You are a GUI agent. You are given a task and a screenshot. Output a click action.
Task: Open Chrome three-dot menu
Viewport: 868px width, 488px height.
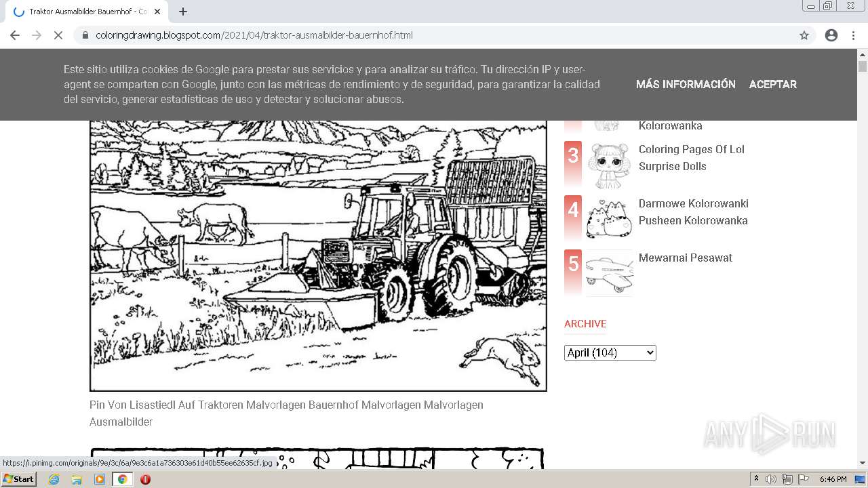853,35
